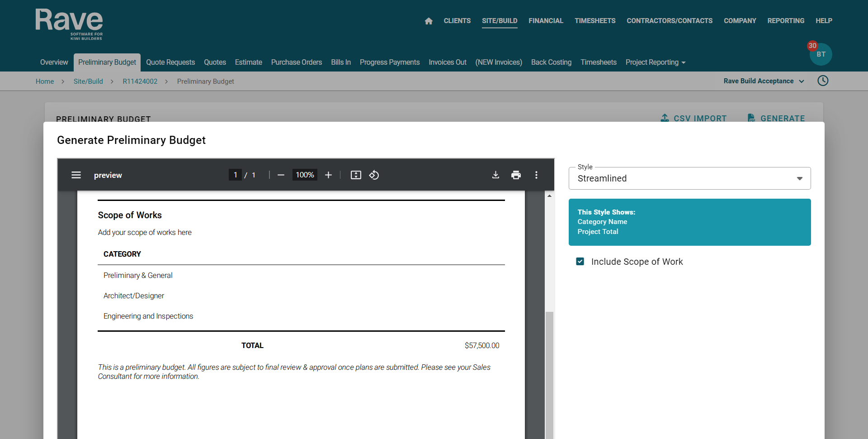This screenshot has height=439, width=868.
Task: Open the TIMESHEETS menu
Action: tap(595, 21)
